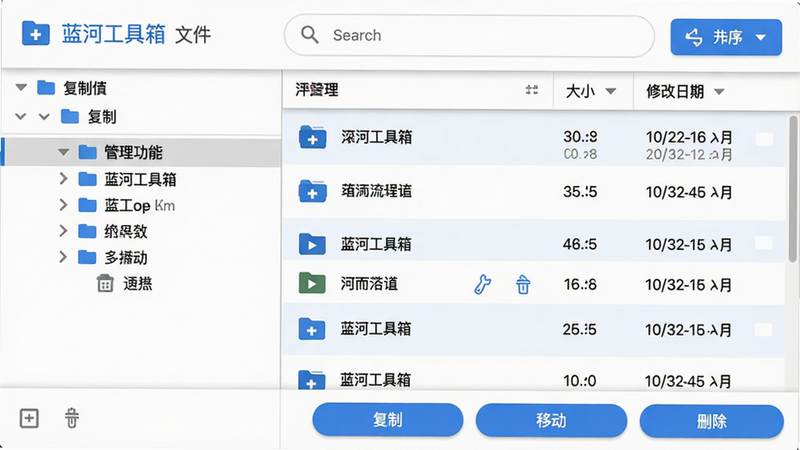Viewport: 800px width, 450px height.
Task: Select 多播动 tree item
Action: tap(126, 257)
